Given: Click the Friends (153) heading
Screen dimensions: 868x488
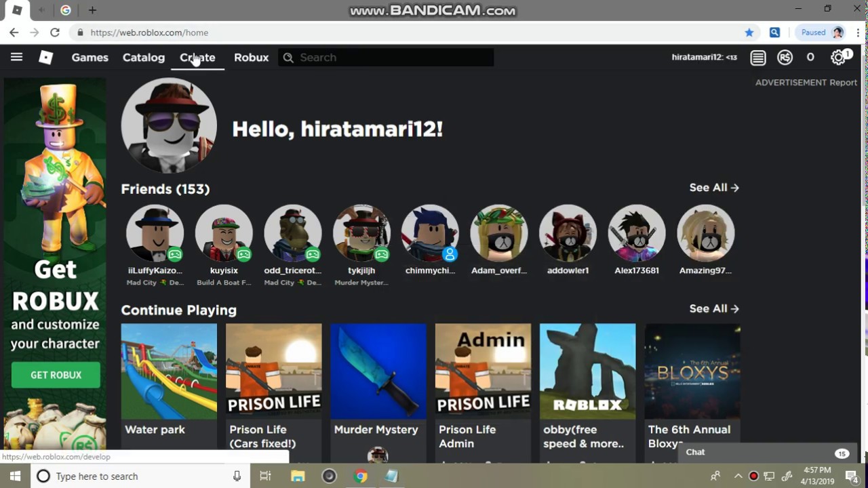Looking at the screenshot, I should click(165, 189).
